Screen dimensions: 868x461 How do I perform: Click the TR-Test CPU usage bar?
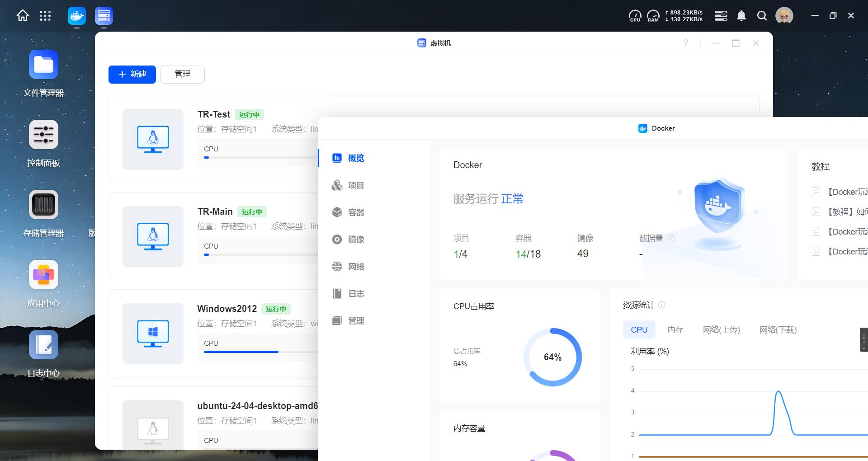pyautogui.click(x=261, y=157)
